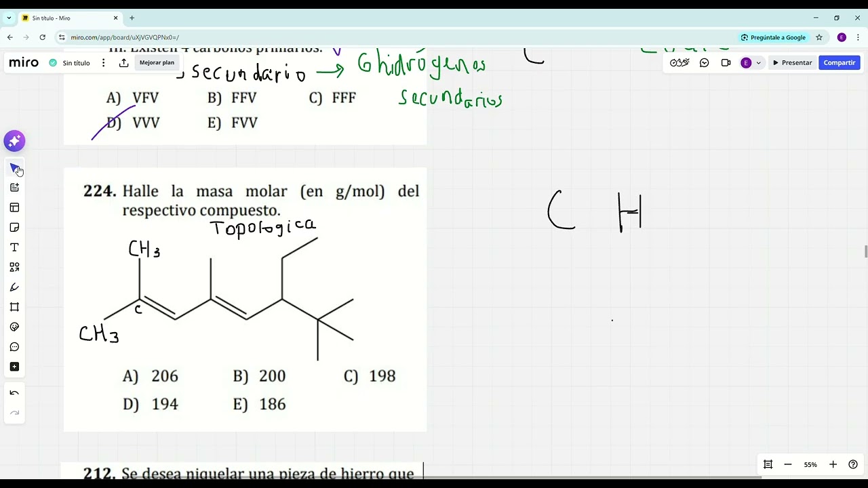Click option C) FFF
868x488 pixels.
tap(332, 98)
